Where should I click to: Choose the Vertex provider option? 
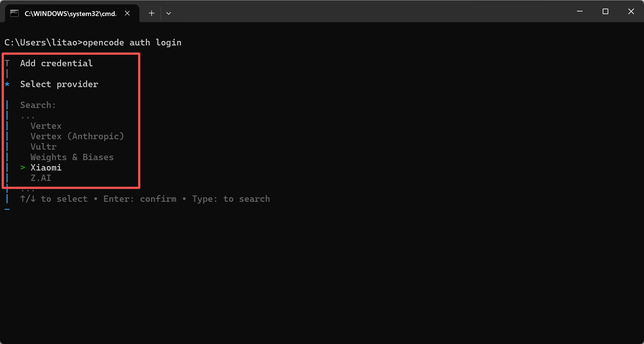click(46, 126)
